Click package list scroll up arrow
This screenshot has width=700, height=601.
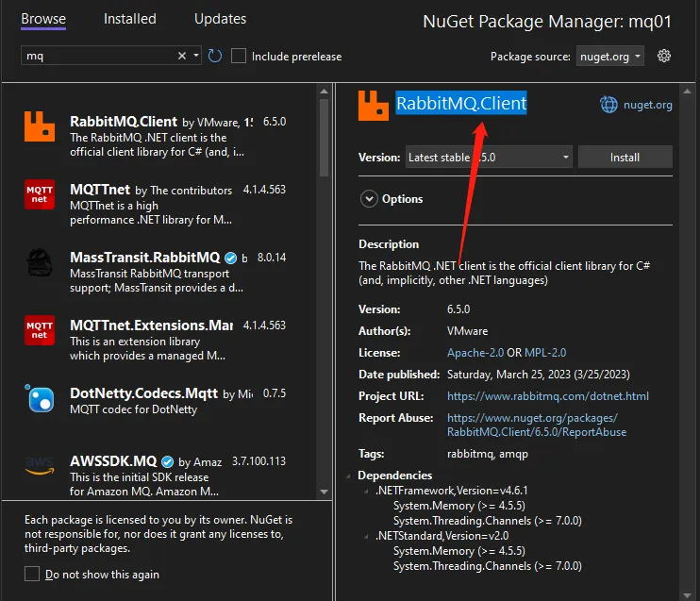tap(325, 92)
